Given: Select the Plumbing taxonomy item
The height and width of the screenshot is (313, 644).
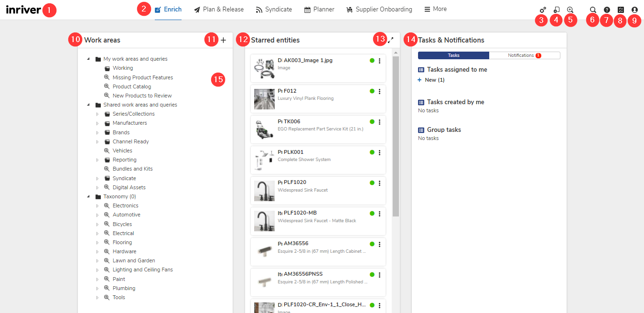Looking at the screenshot, I should pos(124,288).
